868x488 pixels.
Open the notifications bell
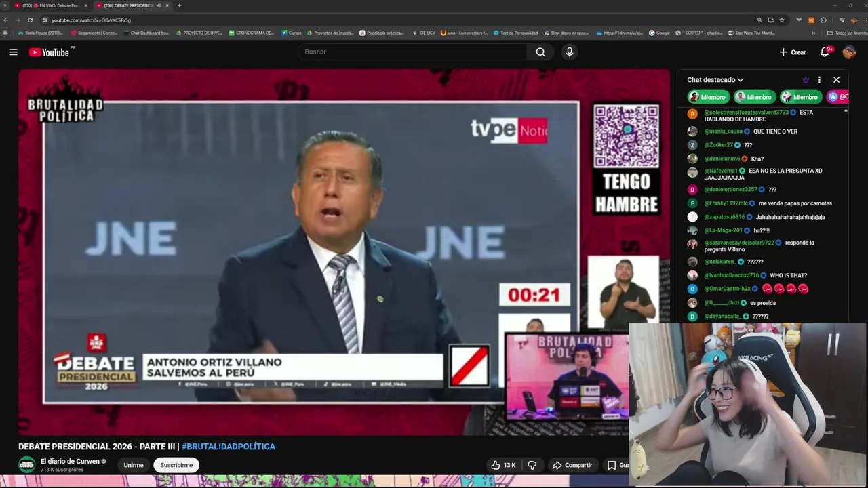point(825,52)
